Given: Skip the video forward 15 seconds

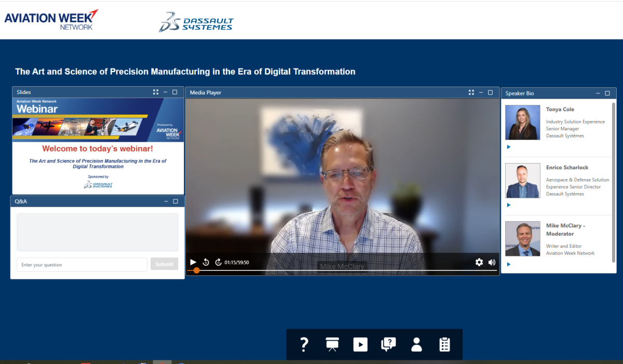Looking at the screenshot, I should point(218,262).
